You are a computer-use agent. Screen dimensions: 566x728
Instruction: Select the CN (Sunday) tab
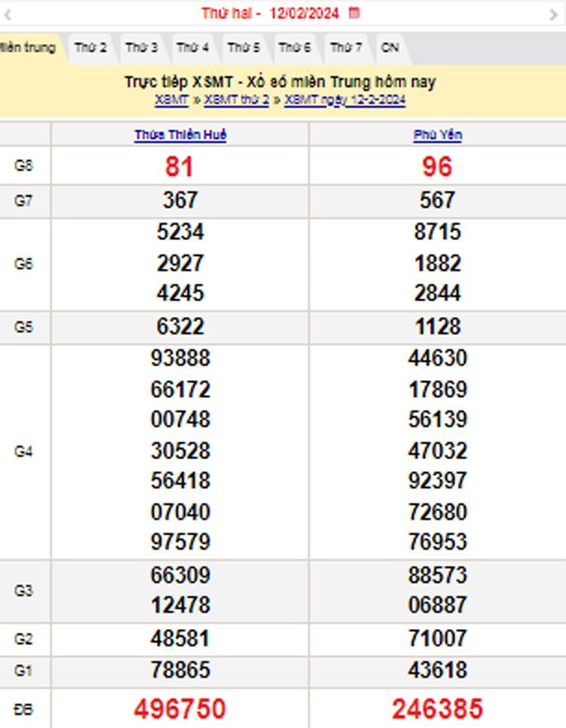click(390, 48)
